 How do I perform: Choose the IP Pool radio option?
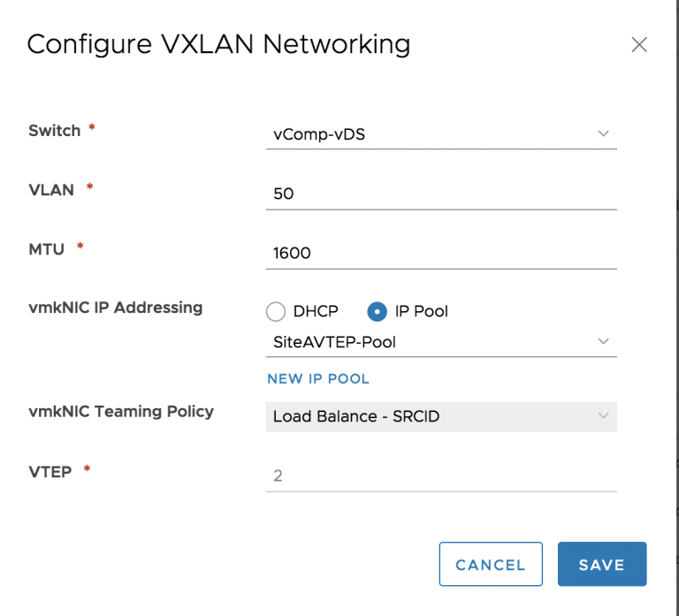pos(377,311)
